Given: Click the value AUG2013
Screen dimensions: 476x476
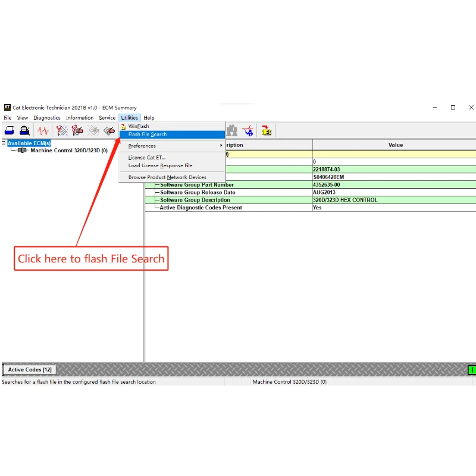Looking at the screenshot, I should [x=324, y=192].
